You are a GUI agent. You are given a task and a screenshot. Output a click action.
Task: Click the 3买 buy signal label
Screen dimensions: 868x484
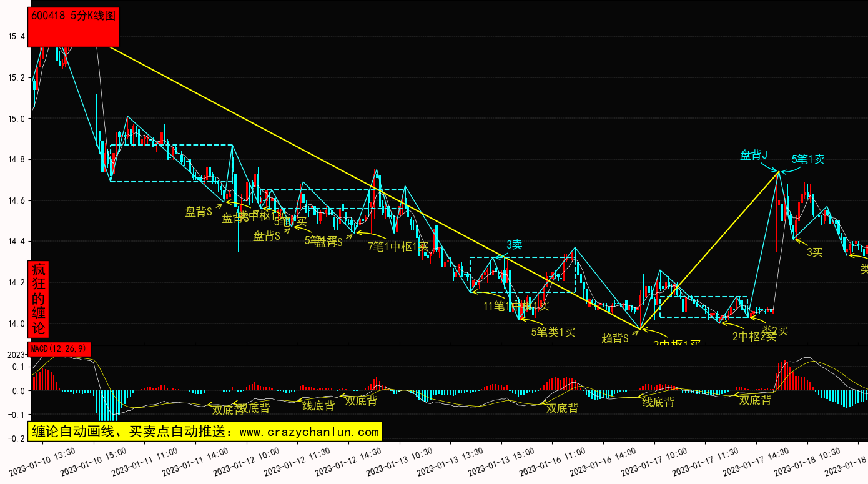click(814, 252)
